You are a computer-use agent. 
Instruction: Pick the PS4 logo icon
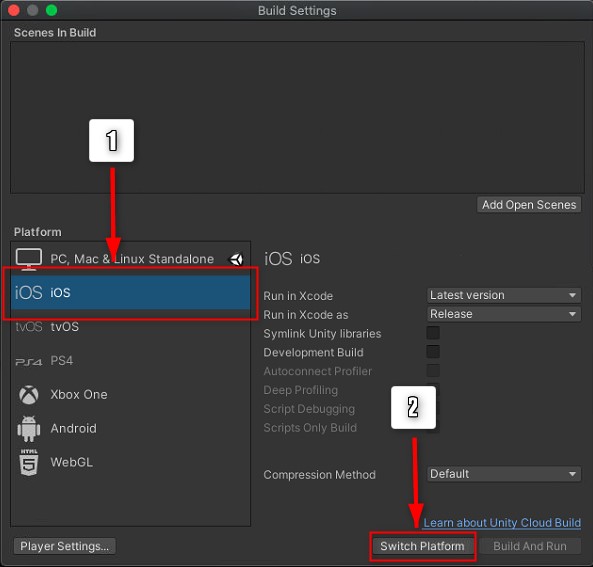[29, 362]
